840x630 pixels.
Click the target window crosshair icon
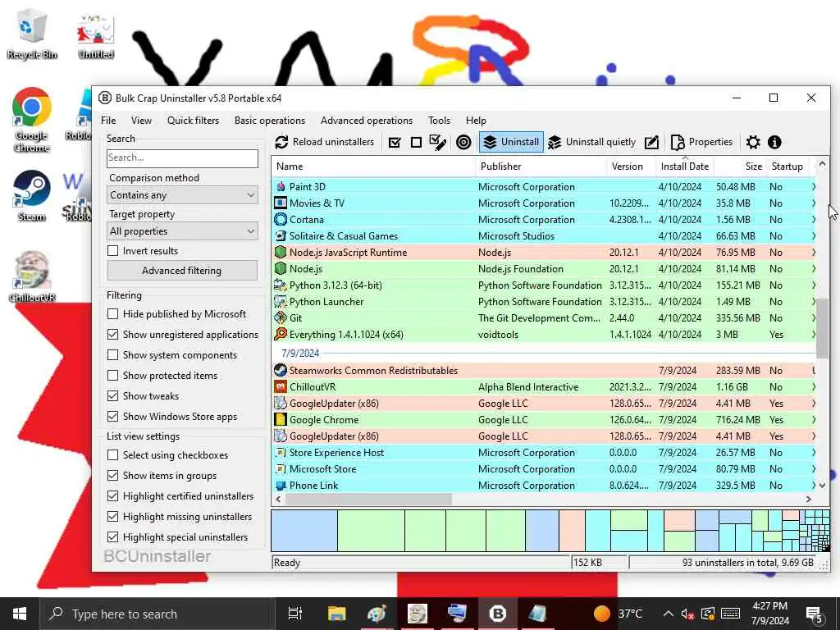coord(463,142)
